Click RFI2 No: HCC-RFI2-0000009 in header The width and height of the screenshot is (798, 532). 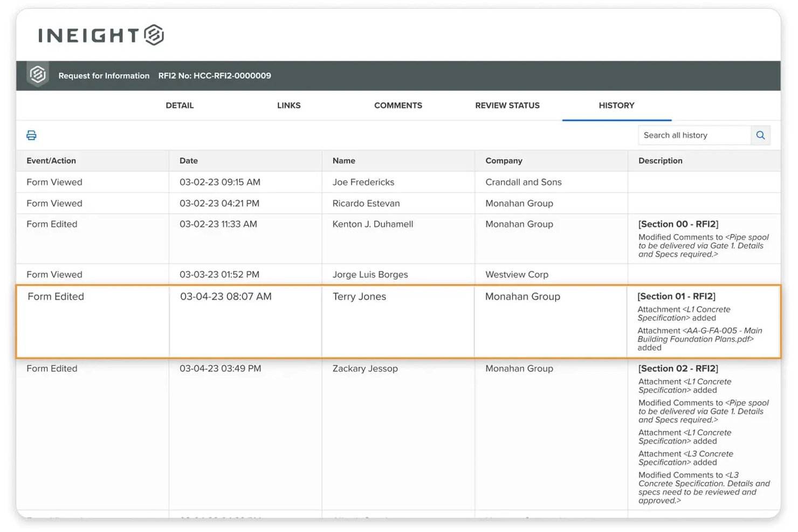click(x=215, y=75)
